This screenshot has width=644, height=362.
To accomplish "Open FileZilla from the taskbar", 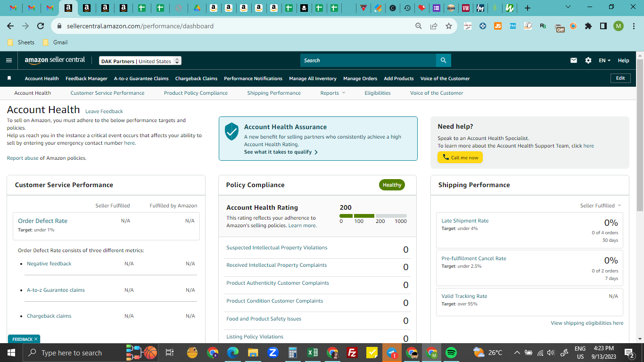I will click(x=352, y=353).
